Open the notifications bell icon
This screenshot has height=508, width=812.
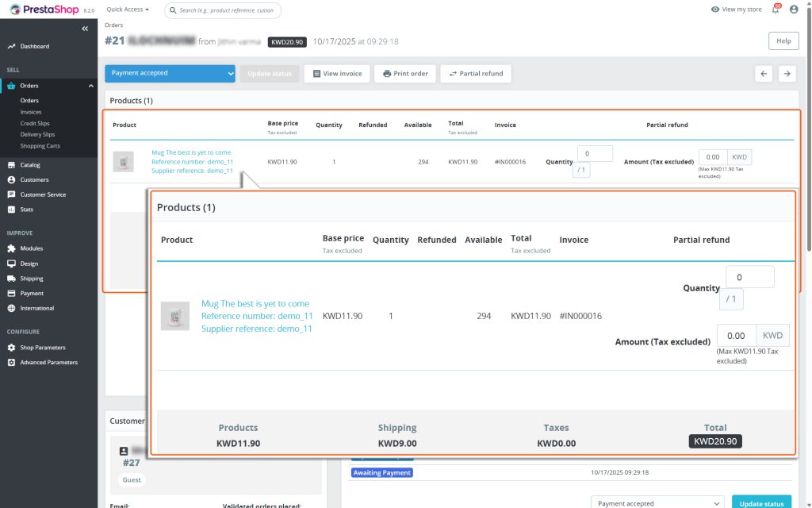pyautogui.click(x=776, y=10)
